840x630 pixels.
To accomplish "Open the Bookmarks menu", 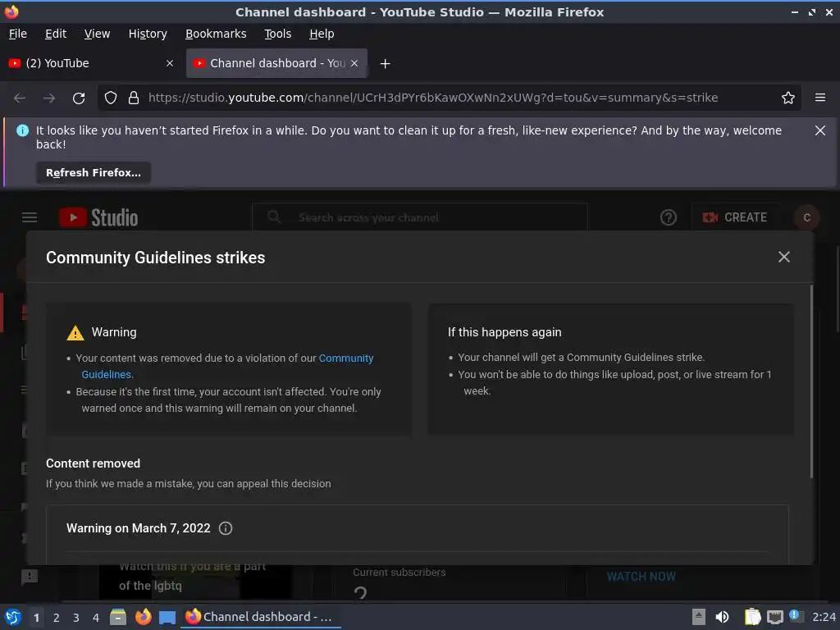I will pos(216,34).
